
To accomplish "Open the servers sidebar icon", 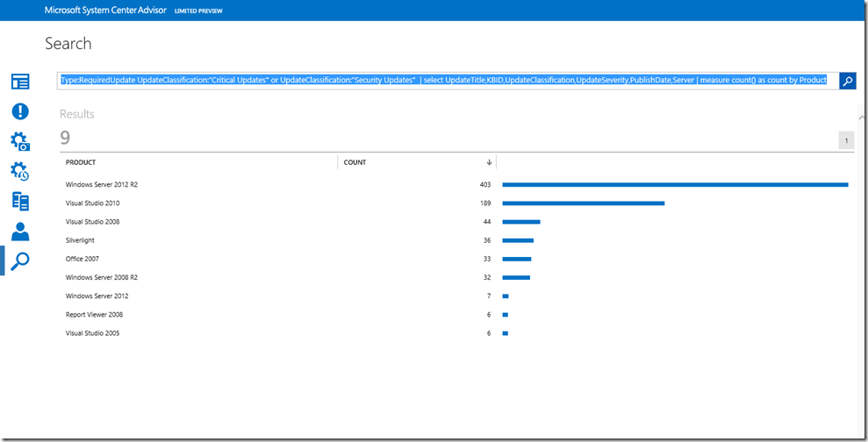I will [19, 201].
